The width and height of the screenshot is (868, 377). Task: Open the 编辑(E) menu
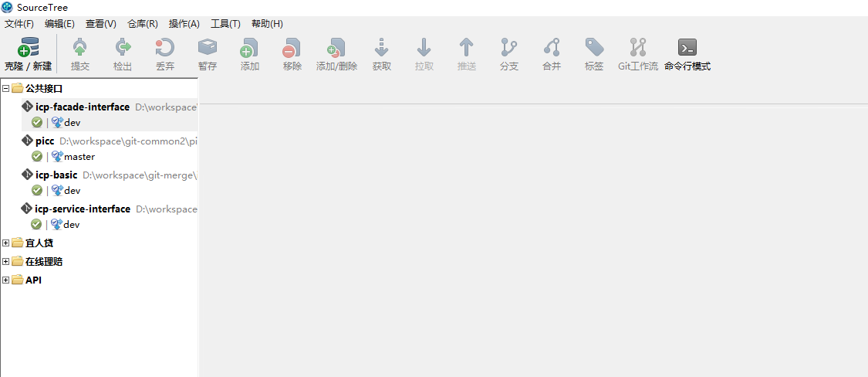click(59, 24)
